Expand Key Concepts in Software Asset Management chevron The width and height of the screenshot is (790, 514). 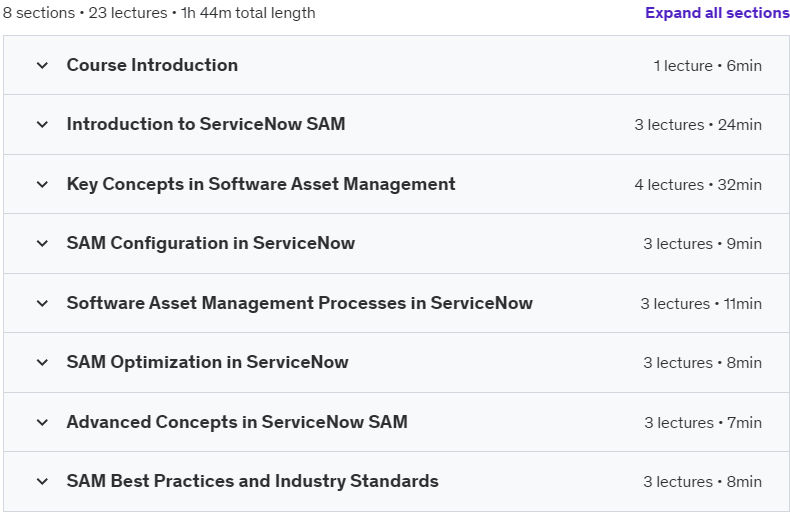pos(42,184)
